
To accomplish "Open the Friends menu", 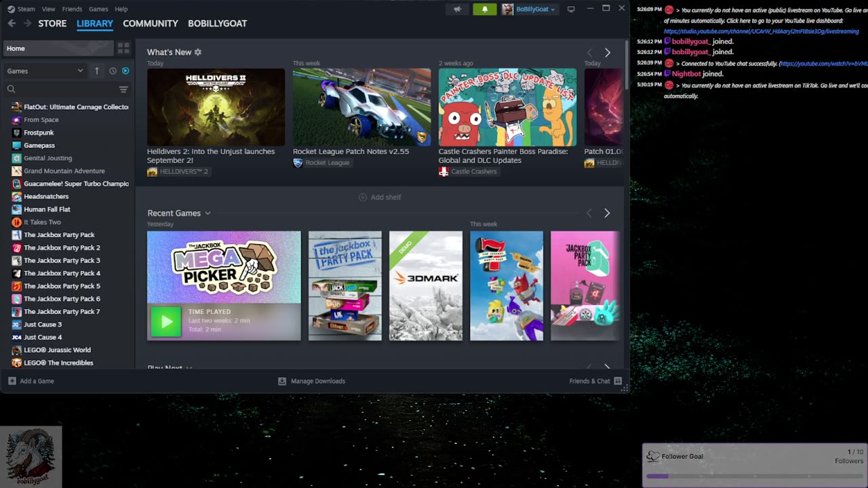I will tap(72, 9).
